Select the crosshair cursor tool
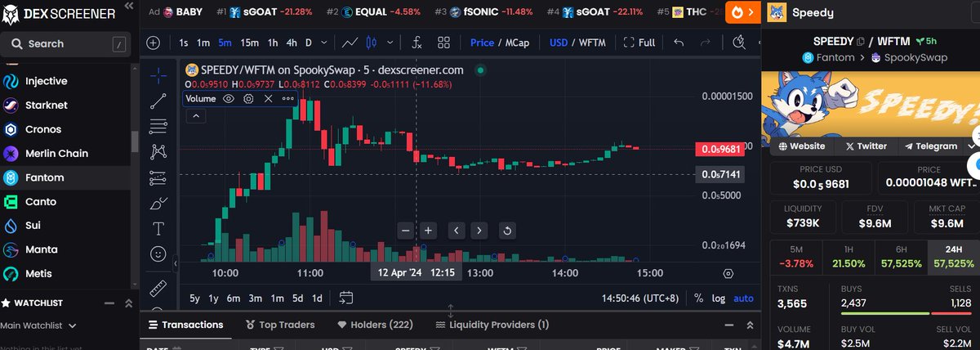980x350 pixels. click(158, 74)
